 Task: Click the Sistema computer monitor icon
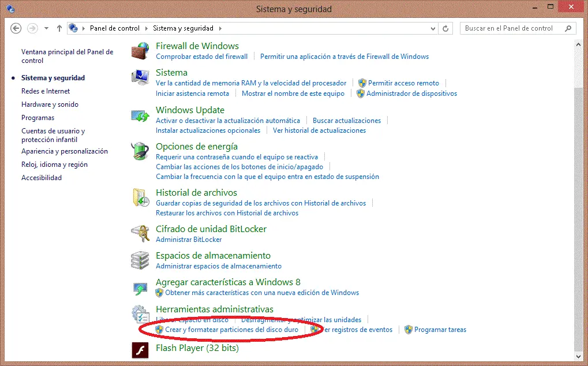click(x=140, y=77)
